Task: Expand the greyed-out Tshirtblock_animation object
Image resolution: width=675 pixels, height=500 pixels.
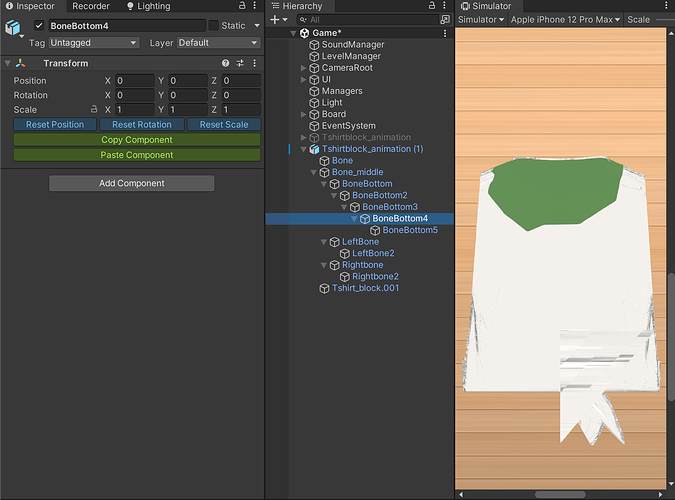Action: (x=303, y=137)
